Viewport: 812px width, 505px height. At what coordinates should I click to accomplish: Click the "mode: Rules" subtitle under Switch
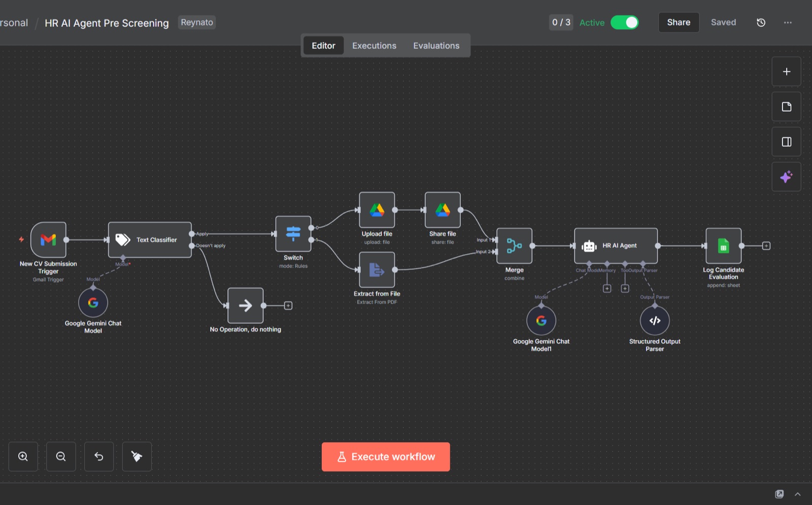click(293, 266)
